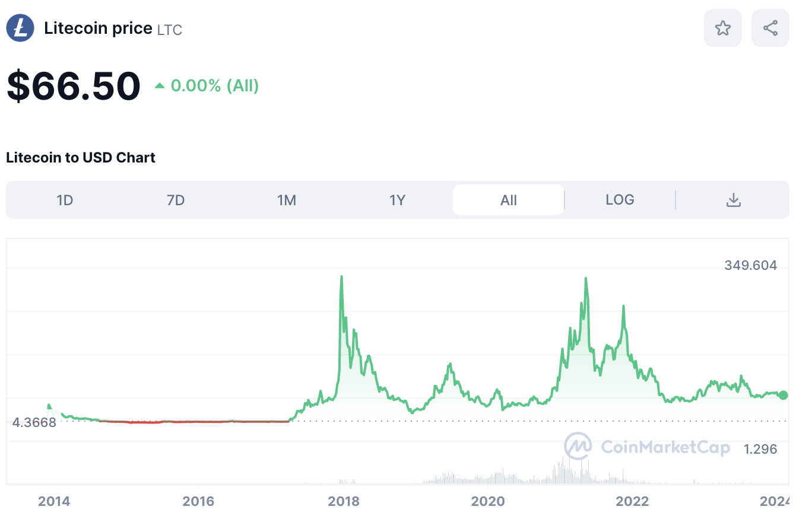796x532 pixels.
Task: Select the 1Y time range
Action: pyautogui.click(x=397, y=200)
